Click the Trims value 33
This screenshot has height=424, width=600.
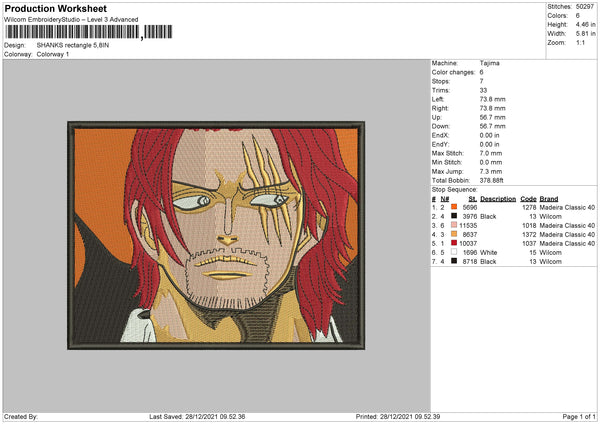click(483, 90)
